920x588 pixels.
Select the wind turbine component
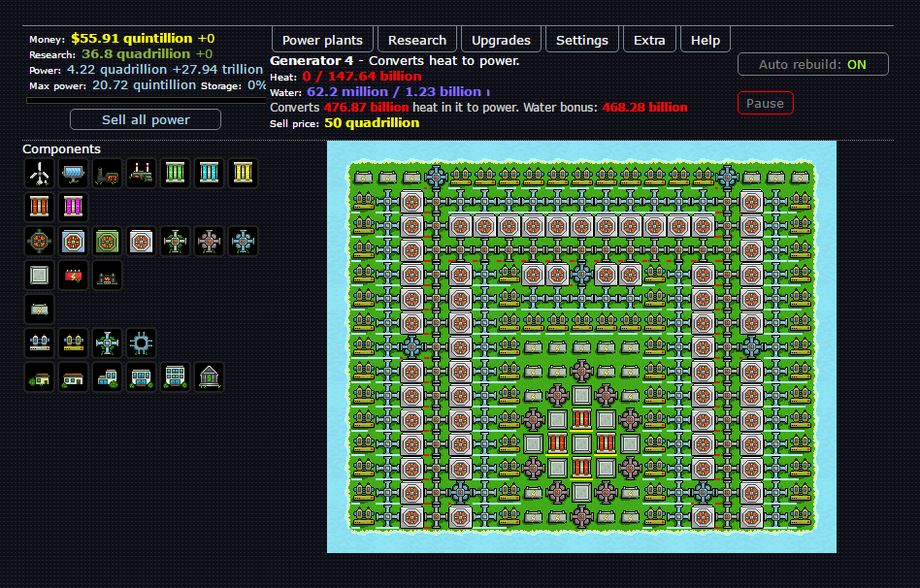coord(40,173)
